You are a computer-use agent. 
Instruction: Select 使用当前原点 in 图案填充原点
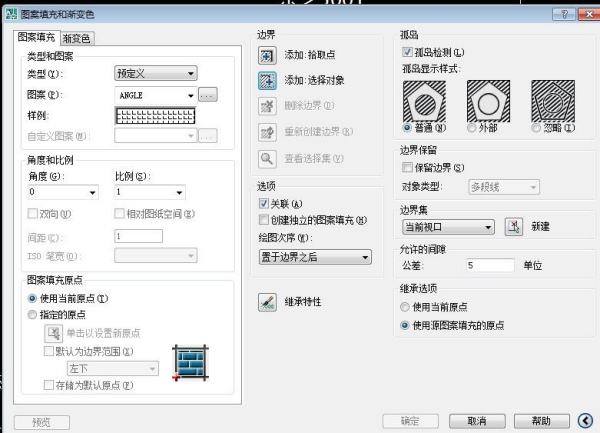pos(33,298)
